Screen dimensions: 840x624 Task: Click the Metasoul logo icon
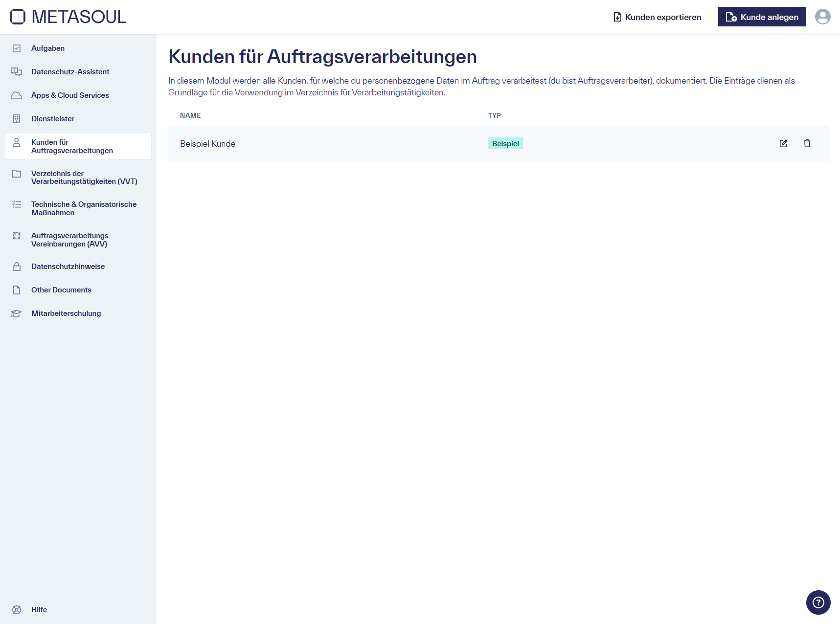(17, 16)
